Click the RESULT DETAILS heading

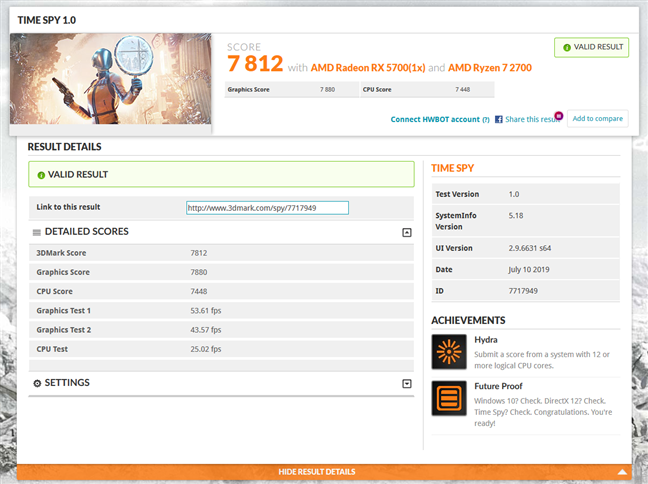pos(64,147)
